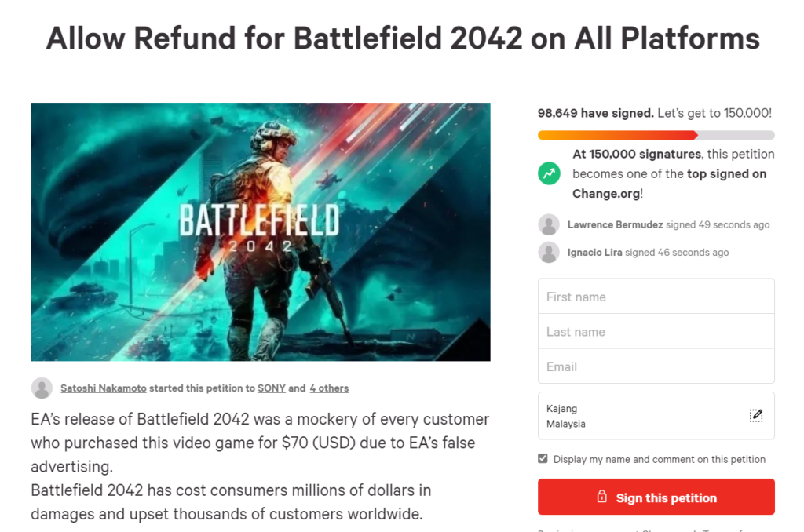Click Ignacio Lira's avatar icon
The image size is (804, 532).
[x=549, y=252]
